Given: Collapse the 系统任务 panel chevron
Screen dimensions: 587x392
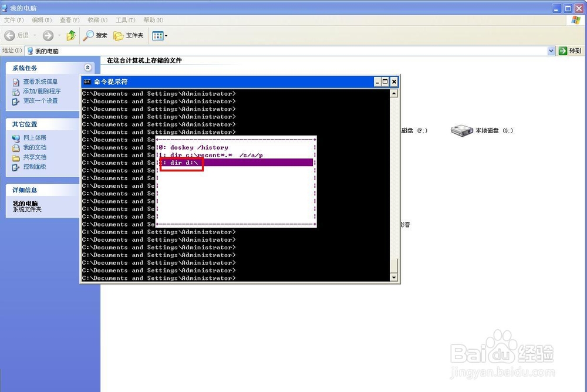Looking at the screenshot, I should (x=87, y=67).
